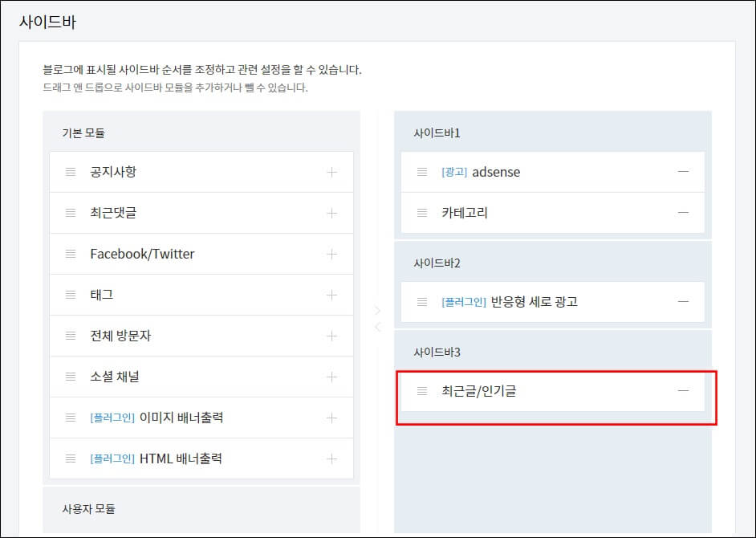Select the 최근댓글 drag handle icon

click(70, 212)
